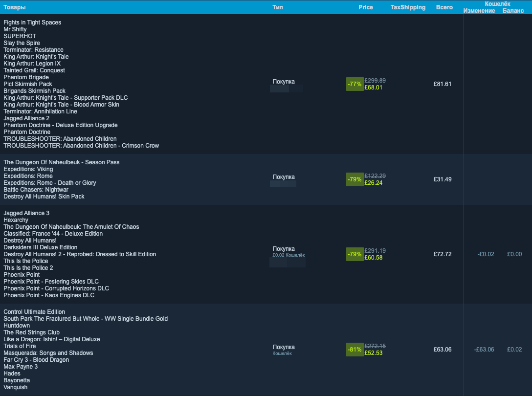Click Phantom Brigade entry
532x396 pixels.
[26, 77]
